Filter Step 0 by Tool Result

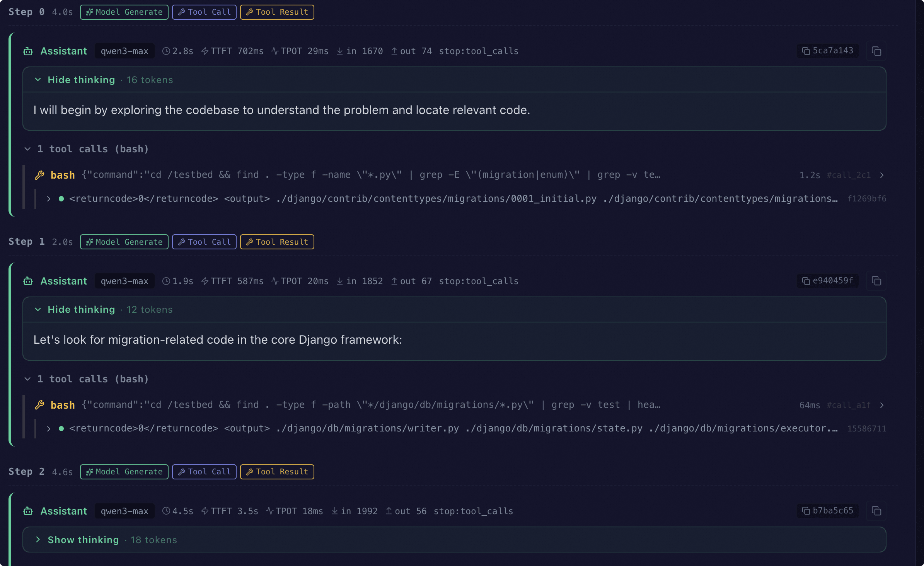tap(277, 12)
